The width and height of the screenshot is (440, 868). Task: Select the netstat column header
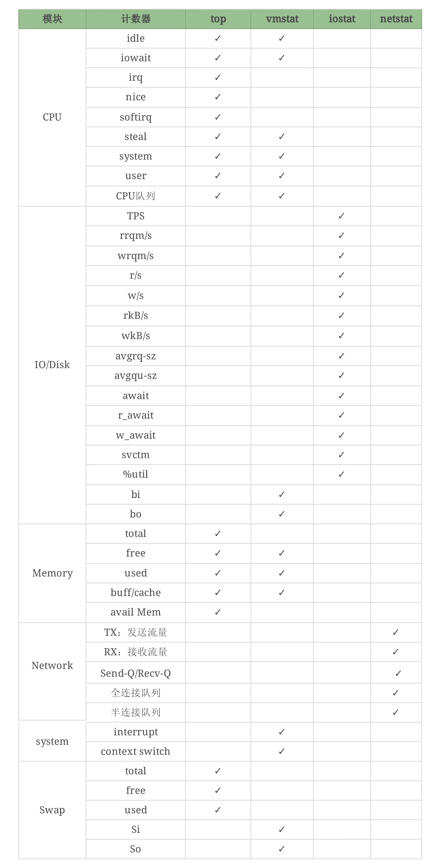click(396, 19)
